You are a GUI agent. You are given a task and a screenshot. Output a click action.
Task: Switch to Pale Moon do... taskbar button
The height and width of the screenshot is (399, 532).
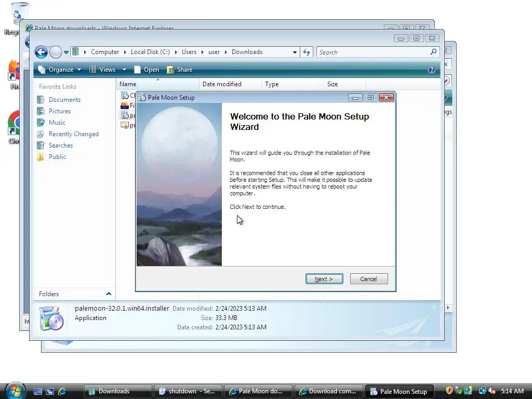click(x=258, y=391)
